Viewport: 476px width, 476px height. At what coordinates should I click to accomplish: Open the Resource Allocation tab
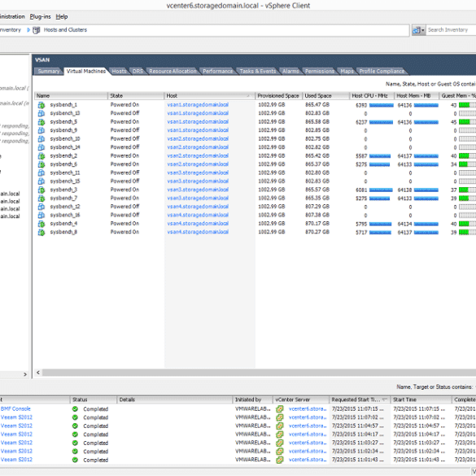pyautogui.click(x=172, y=72)
